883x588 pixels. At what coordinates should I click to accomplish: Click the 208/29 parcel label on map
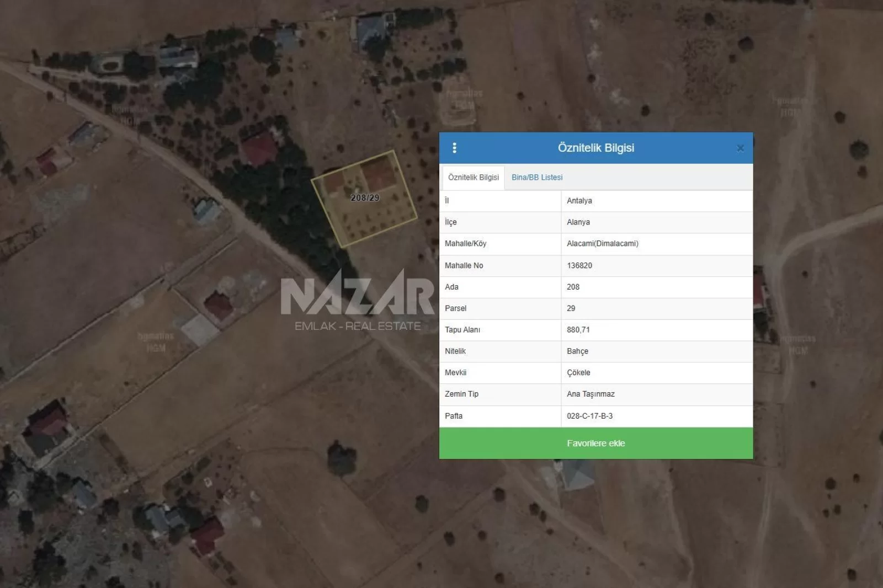365,197
